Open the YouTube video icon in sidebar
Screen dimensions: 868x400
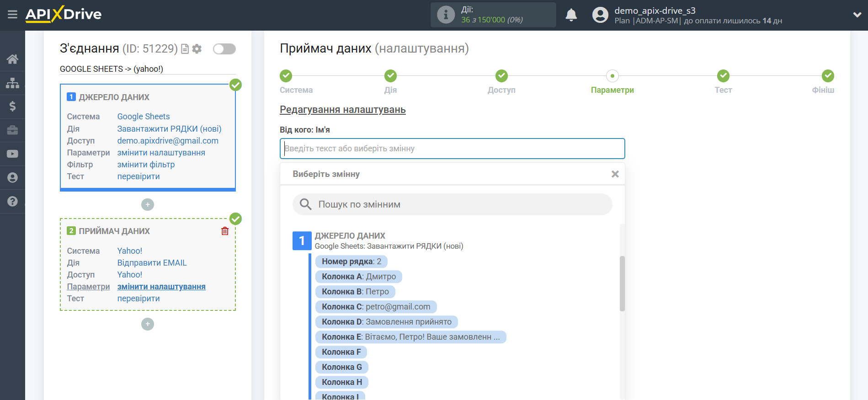[x=12, y=154]
